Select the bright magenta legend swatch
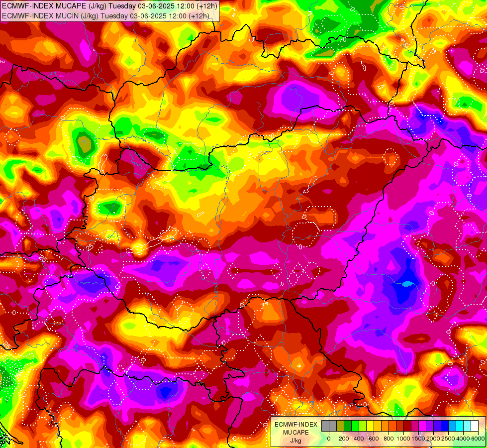 click(x=423, y=426)
